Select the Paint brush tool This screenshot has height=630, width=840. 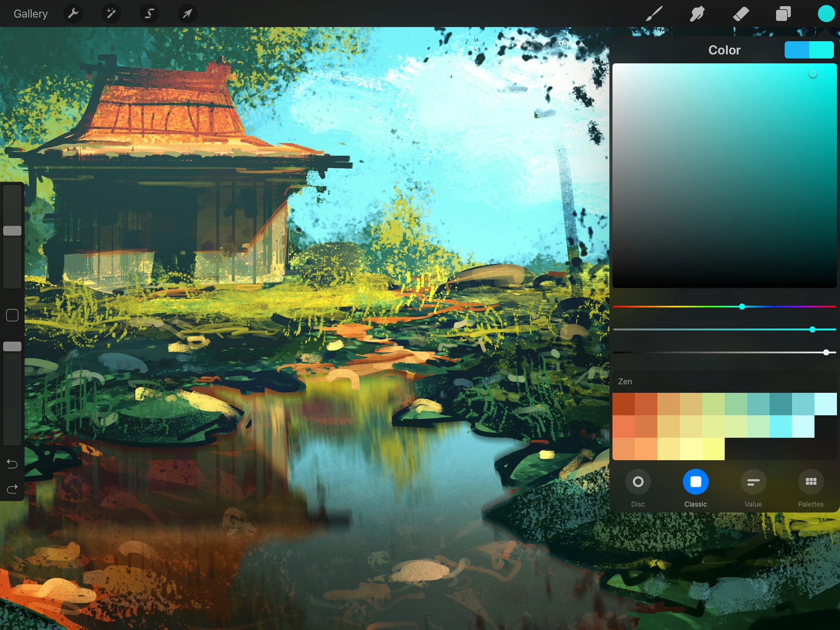coord(654,14)
